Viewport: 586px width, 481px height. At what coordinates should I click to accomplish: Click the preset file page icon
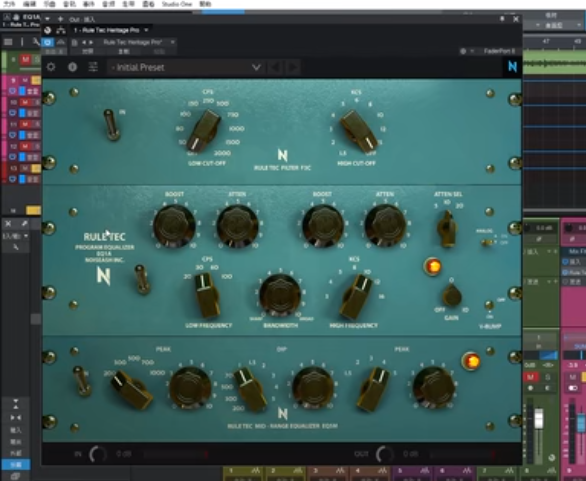coord(74,42)
